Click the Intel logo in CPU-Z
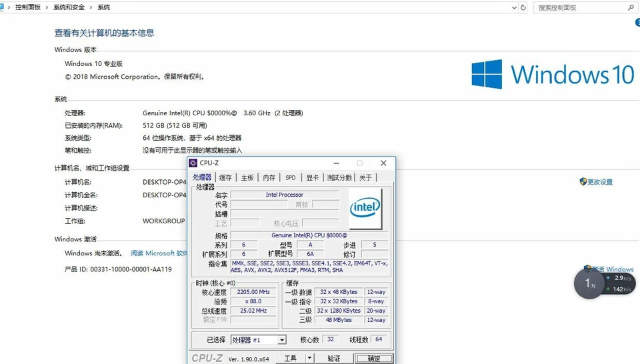 365,209
